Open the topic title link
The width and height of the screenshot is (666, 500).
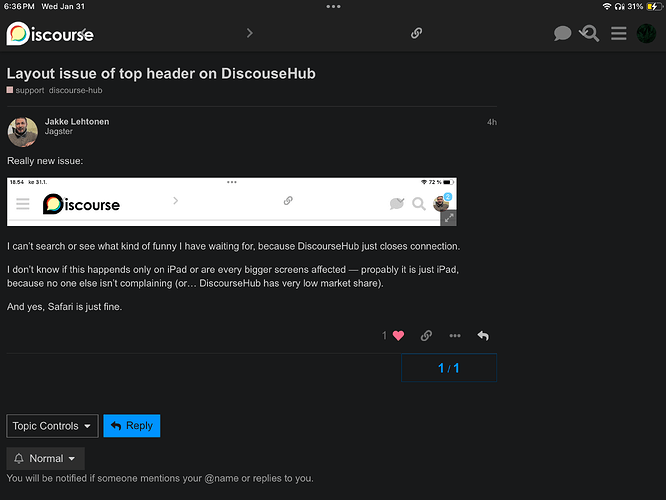(161, 73)
